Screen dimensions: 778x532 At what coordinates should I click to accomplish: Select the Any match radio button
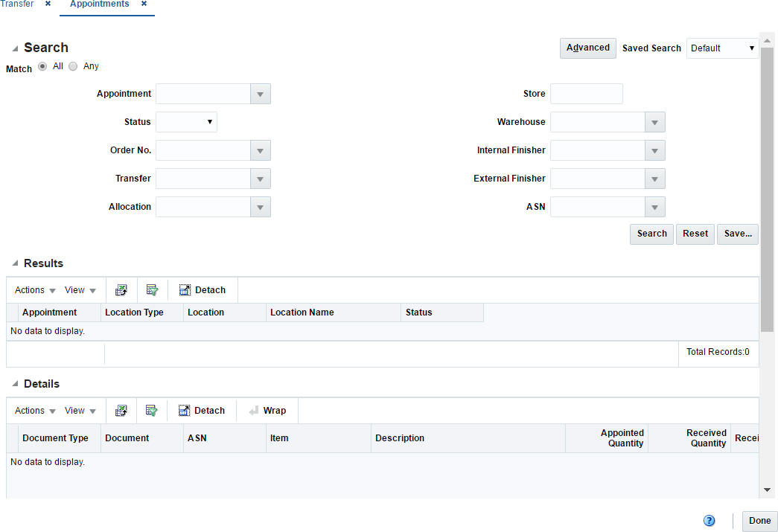[73, 66]
